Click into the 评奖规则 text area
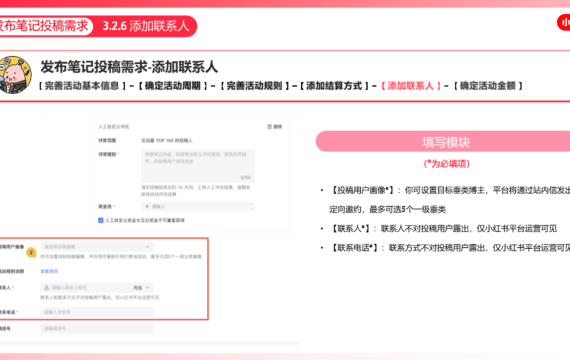 (197, 166)
